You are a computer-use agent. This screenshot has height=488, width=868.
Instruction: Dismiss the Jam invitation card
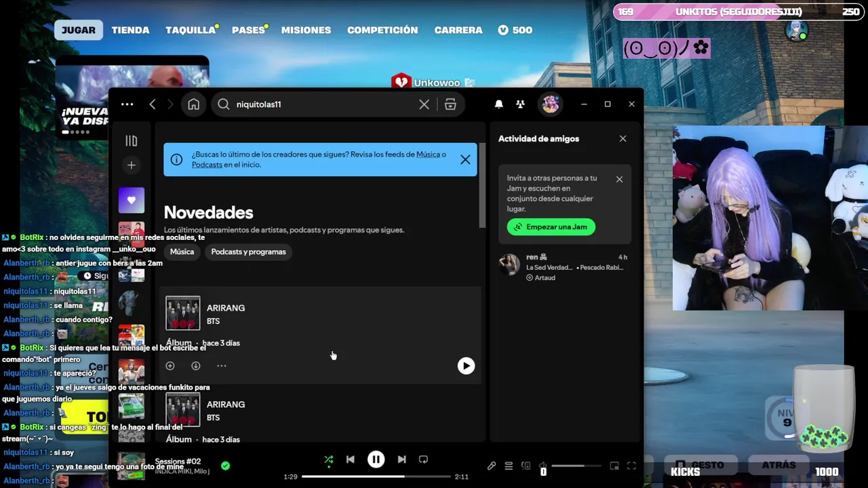(x=619, y=180)
